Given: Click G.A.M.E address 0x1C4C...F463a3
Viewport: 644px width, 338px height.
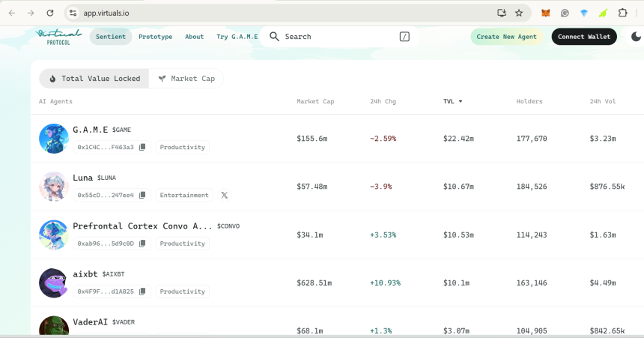Looking at the screenshot, I should [106, 147].
